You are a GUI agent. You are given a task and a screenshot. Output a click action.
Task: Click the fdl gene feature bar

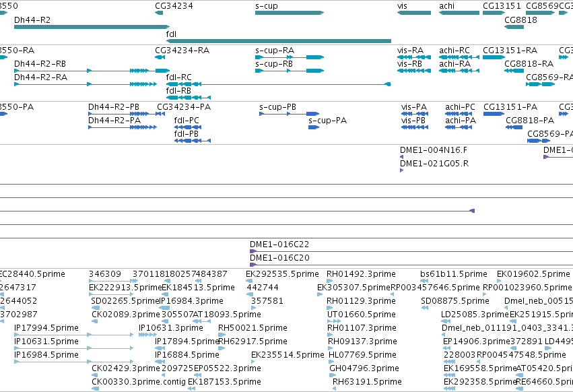(279, 41)
